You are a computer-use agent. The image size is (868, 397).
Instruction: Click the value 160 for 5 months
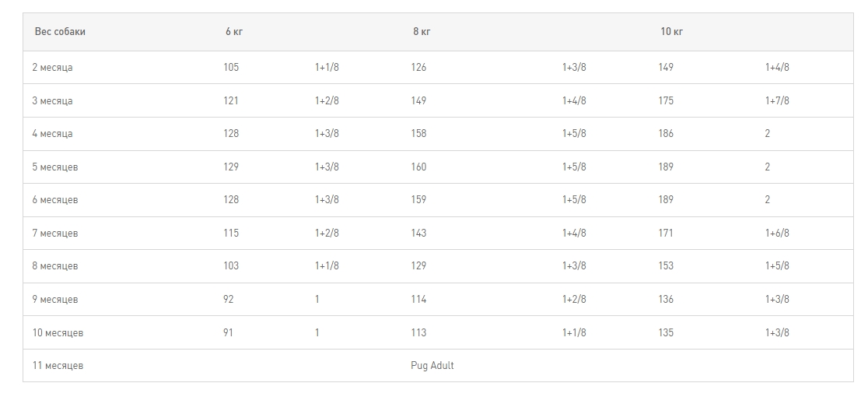(418, 167)
